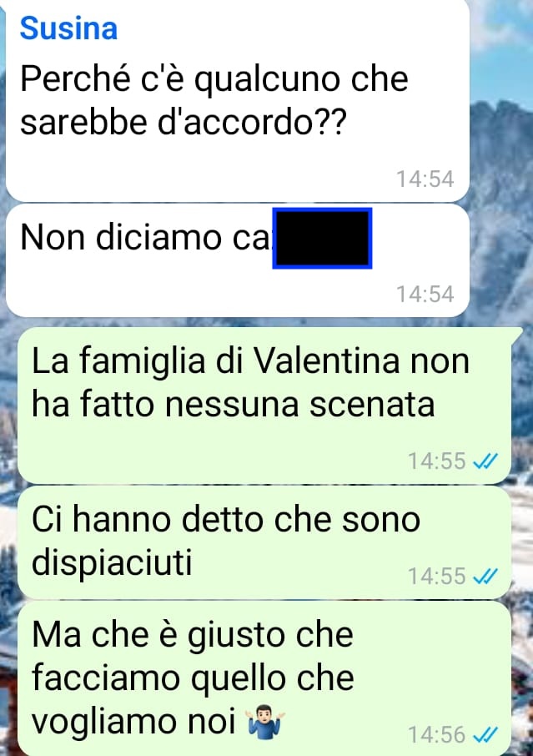Tap the word 'Valentina' in the green bubble
533x756 pixels.
click(x=326, y=360)
